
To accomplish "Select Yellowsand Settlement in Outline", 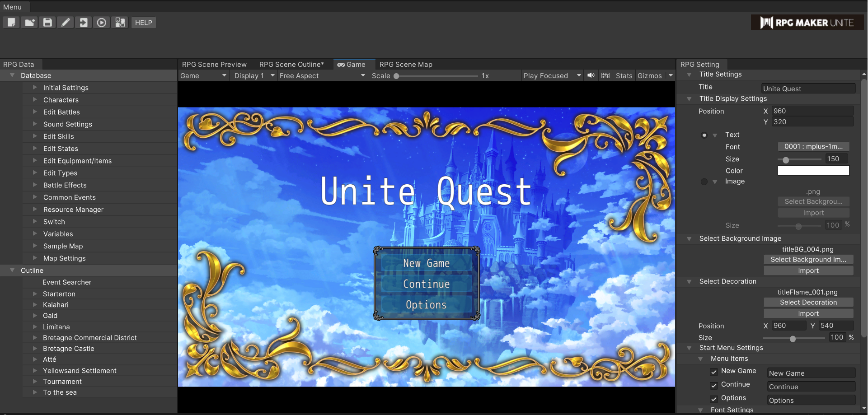I will point(80,371).
